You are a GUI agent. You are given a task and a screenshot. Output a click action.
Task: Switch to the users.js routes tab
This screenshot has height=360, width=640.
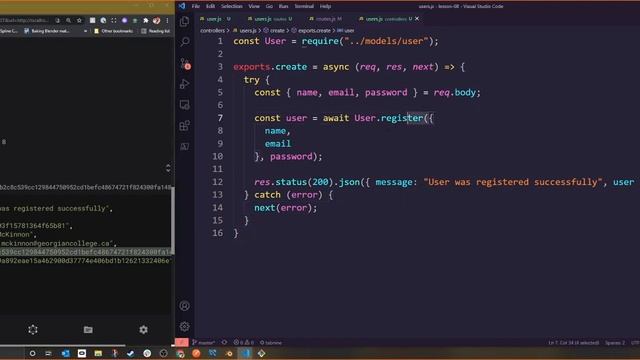tap(270, 19)
